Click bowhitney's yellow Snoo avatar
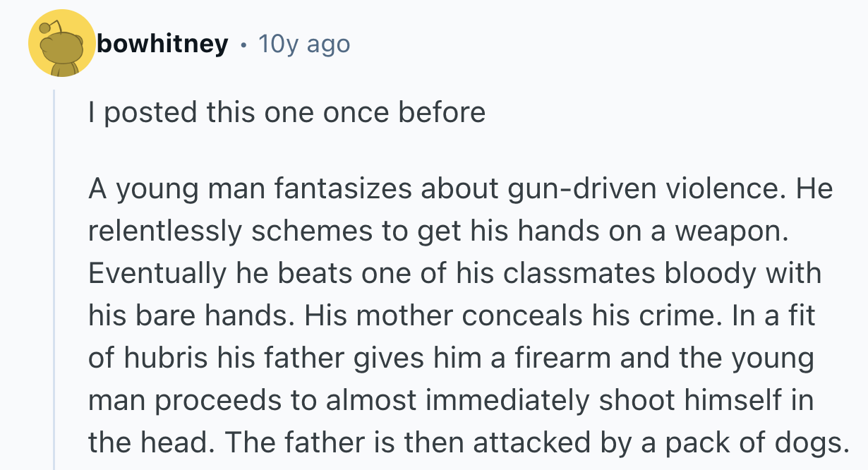 (x=61, y=44)
